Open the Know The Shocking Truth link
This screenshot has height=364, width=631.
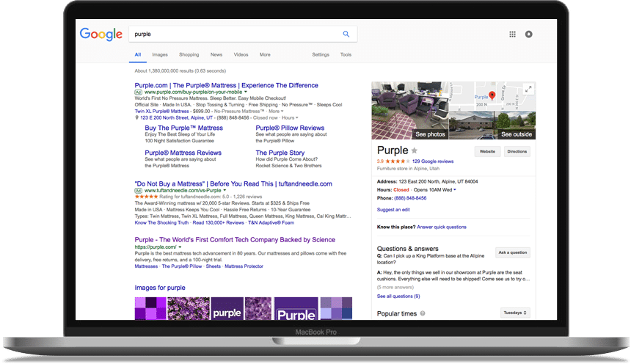(x=161, y=222)
